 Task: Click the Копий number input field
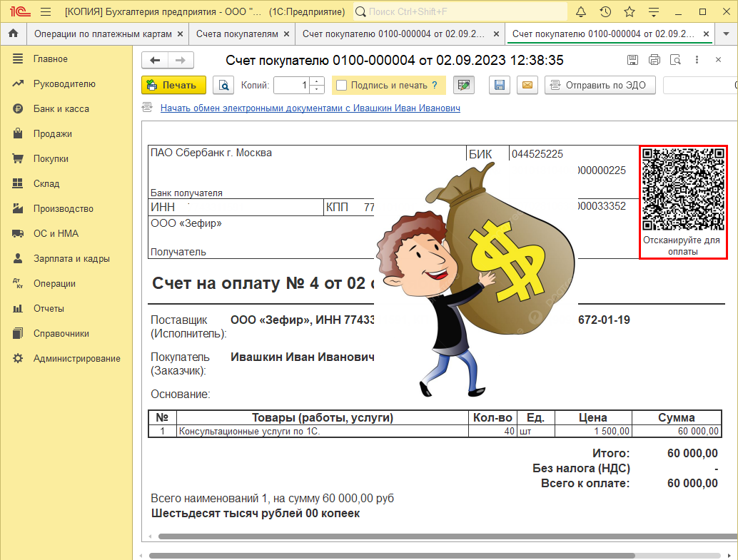292,85
